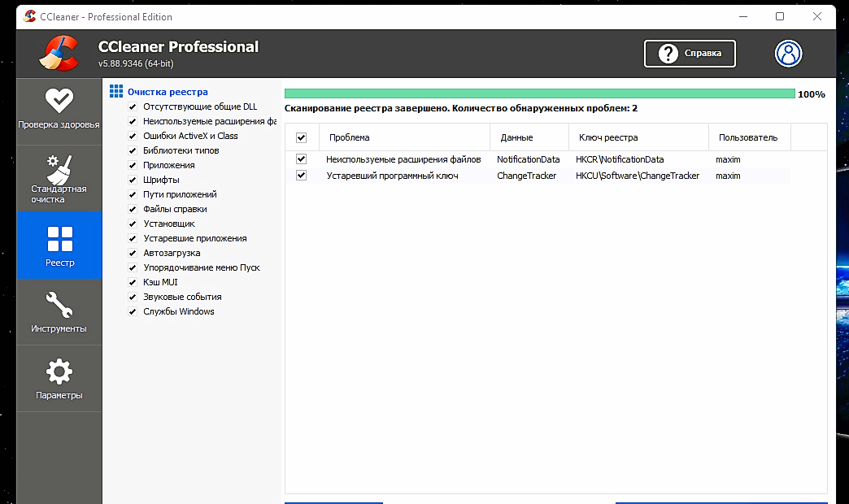
Task: Open Справка help button
Action: pos(690,53)
